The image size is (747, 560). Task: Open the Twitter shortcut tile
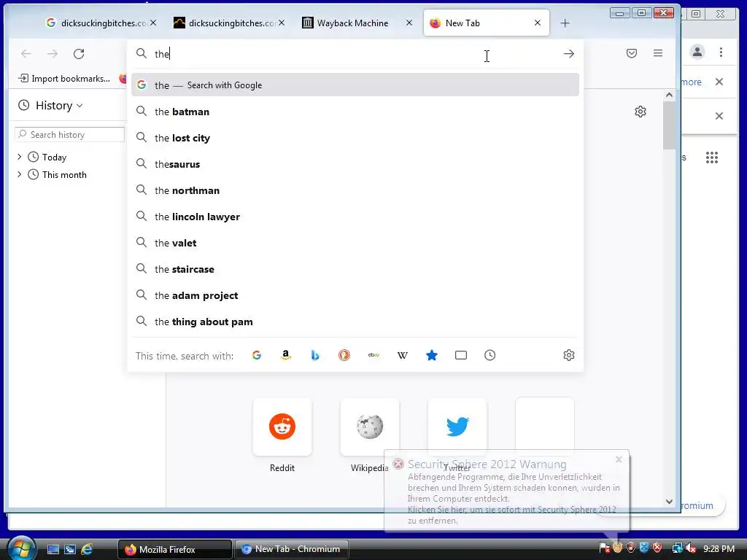point(457,427)
